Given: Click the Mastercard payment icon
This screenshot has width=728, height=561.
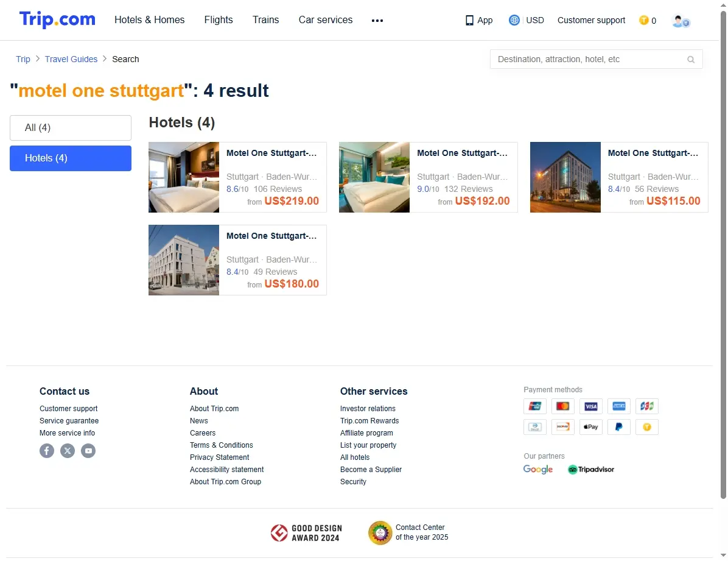Looking at the screenshot, I should click(562, 406).
